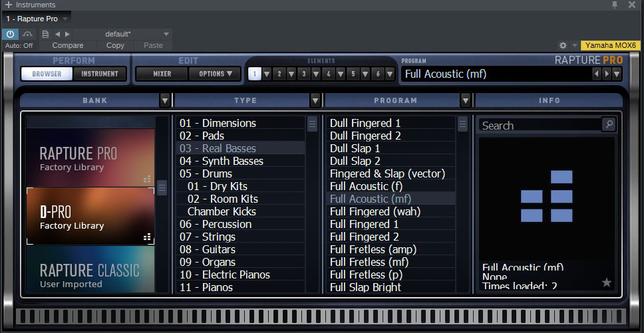This screenshot has width=644, height=333.
Task: Open the default* preset dropdown
Action: (123, 34)
